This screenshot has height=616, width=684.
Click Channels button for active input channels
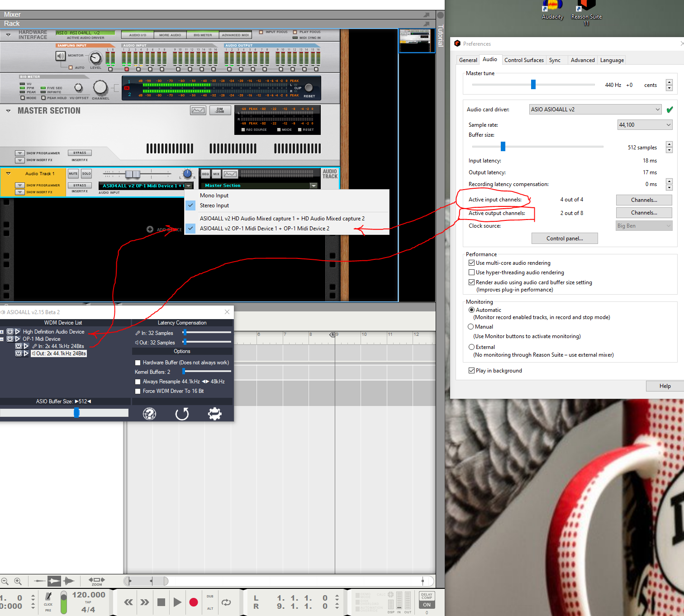click(x=644, y=200)
